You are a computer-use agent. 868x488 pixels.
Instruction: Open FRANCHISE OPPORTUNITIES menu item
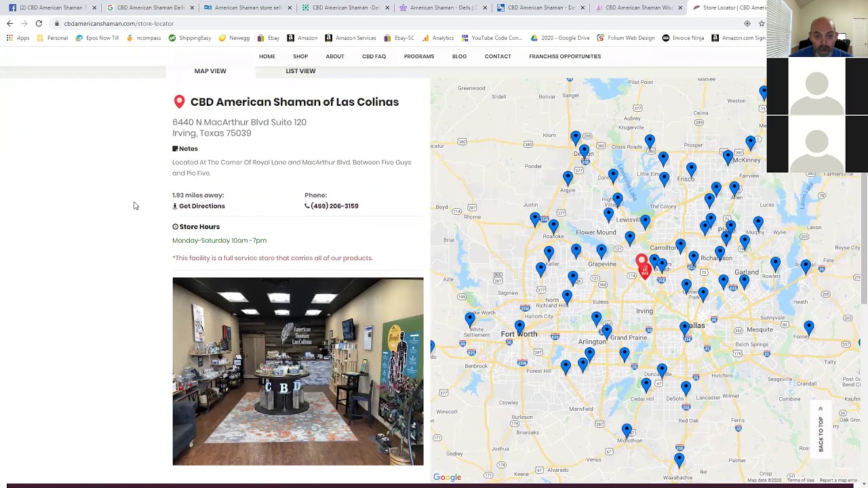tap(565, 56)
